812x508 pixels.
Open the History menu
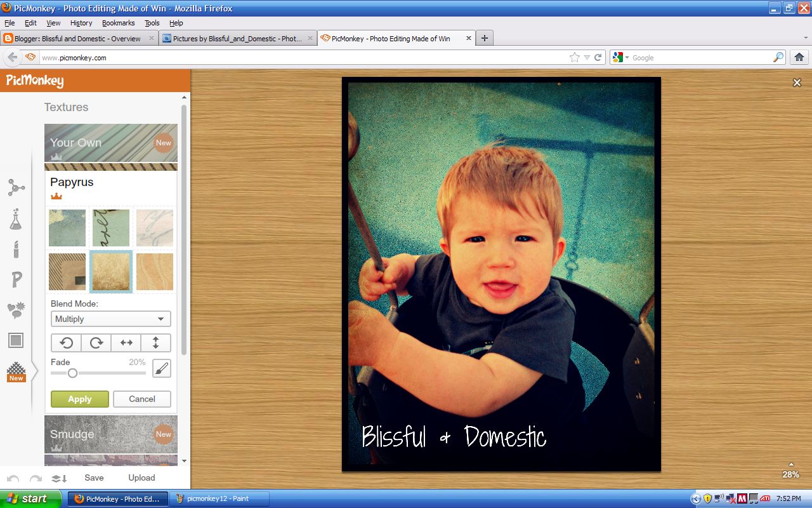point(81,23)
